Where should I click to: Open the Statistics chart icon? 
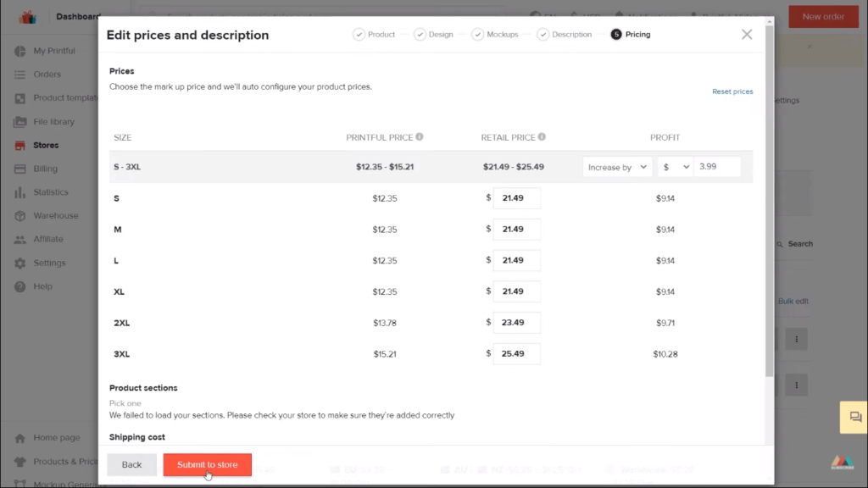[x=20, y=192]
